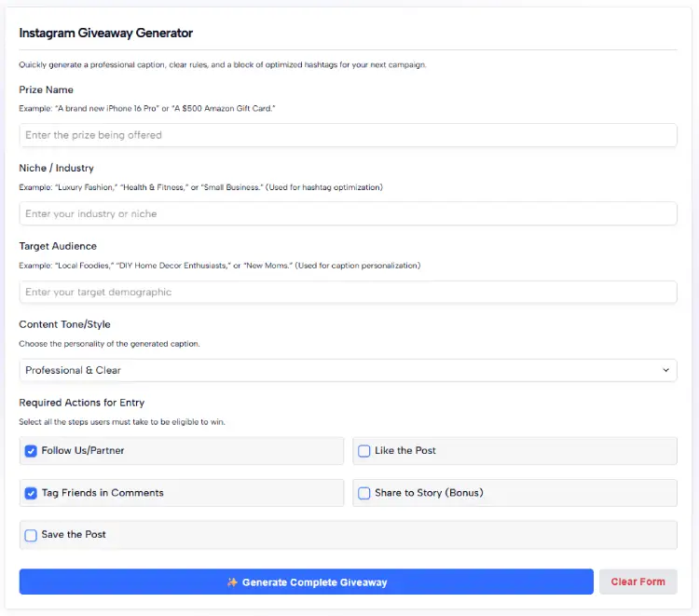The width and height of the screenshot is (699, 616).
Task: Click the Instagram Giveaway Generator heading
Action: pyautogui.click(x=106, y=33)
